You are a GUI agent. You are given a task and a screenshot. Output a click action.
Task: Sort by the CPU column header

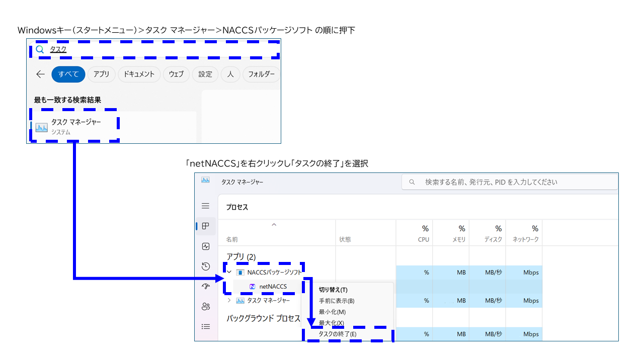(x=423, y=234)
